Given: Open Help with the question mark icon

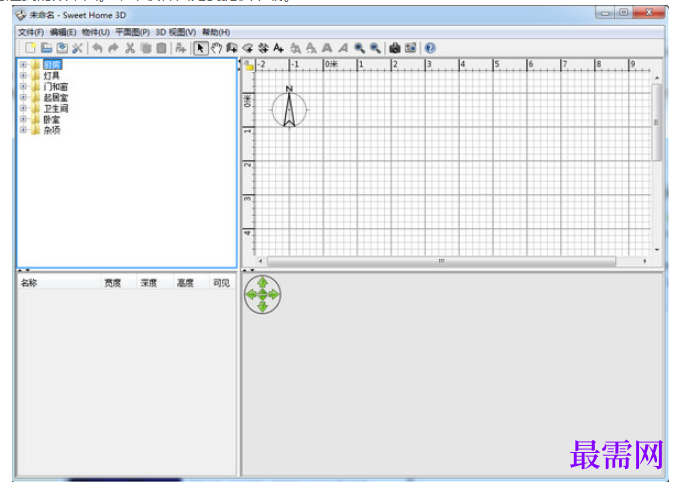Looking at the screenshot, I should point(430,48).
